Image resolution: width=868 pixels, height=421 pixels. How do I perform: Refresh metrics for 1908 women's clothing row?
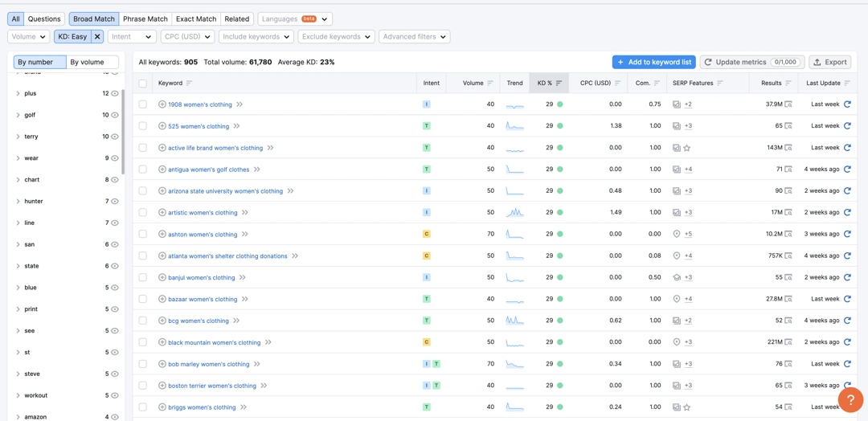tap(846, 104)
